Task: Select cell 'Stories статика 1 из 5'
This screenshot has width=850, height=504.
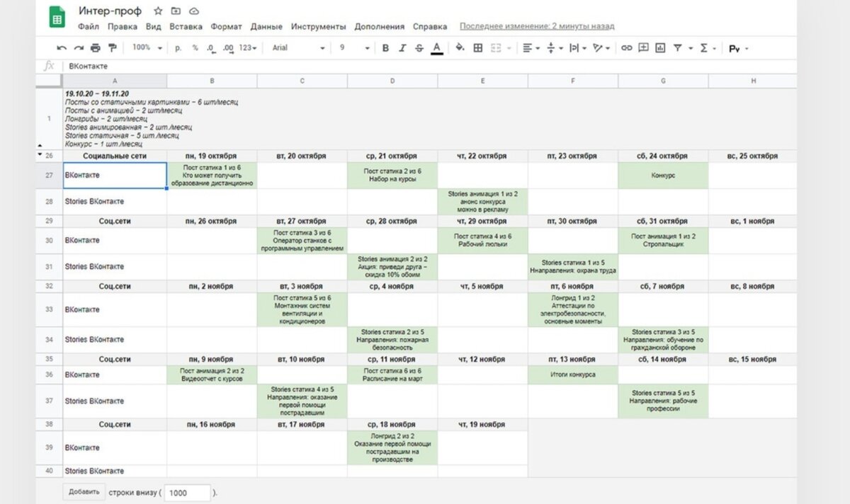Action: 572,267
